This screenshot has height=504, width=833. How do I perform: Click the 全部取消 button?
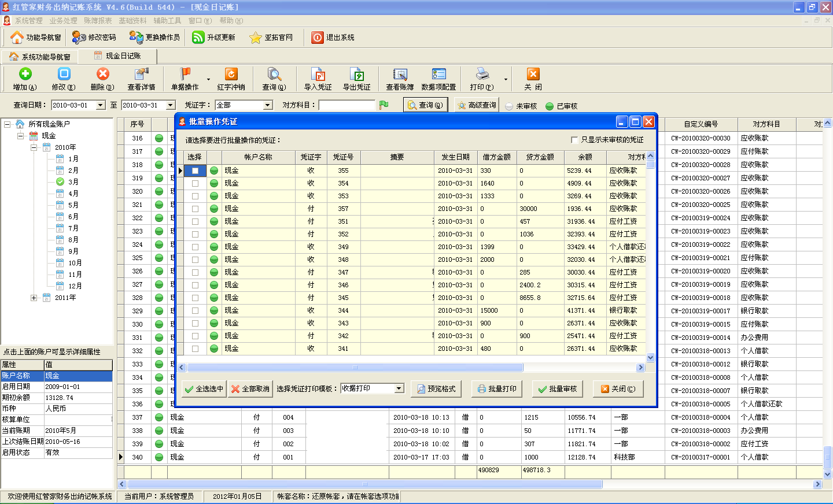pos(250,389)
